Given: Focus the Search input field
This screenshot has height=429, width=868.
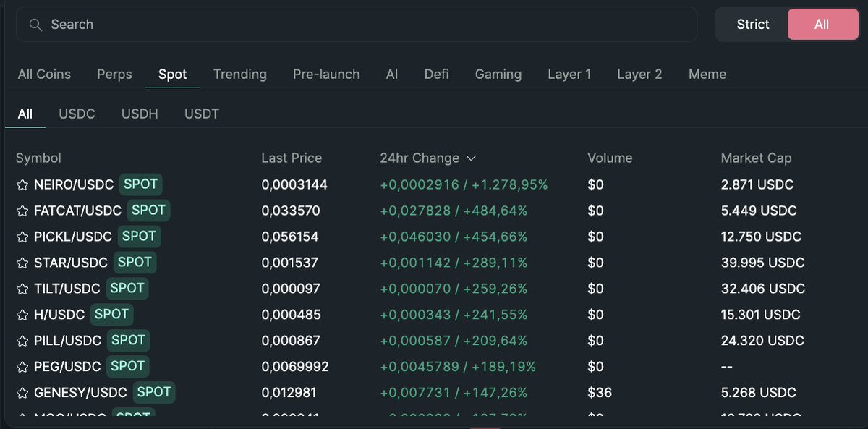Looking at the screenshot, I should pos(362,25).
